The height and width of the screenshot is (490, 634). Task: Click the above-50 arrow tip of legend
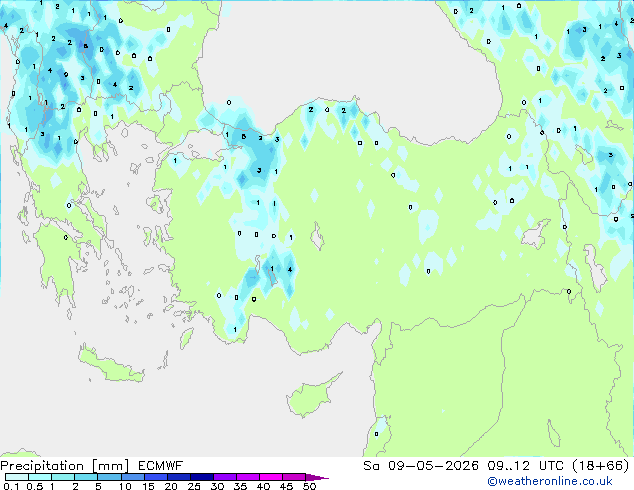pos(317,477)
